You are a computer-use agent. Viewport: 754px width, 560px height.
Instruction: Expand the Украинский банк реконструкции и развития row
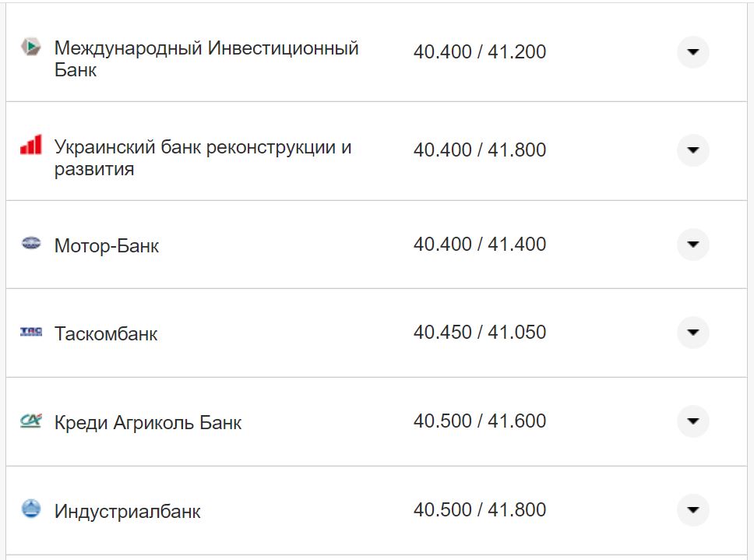click(x=692, y=150)
